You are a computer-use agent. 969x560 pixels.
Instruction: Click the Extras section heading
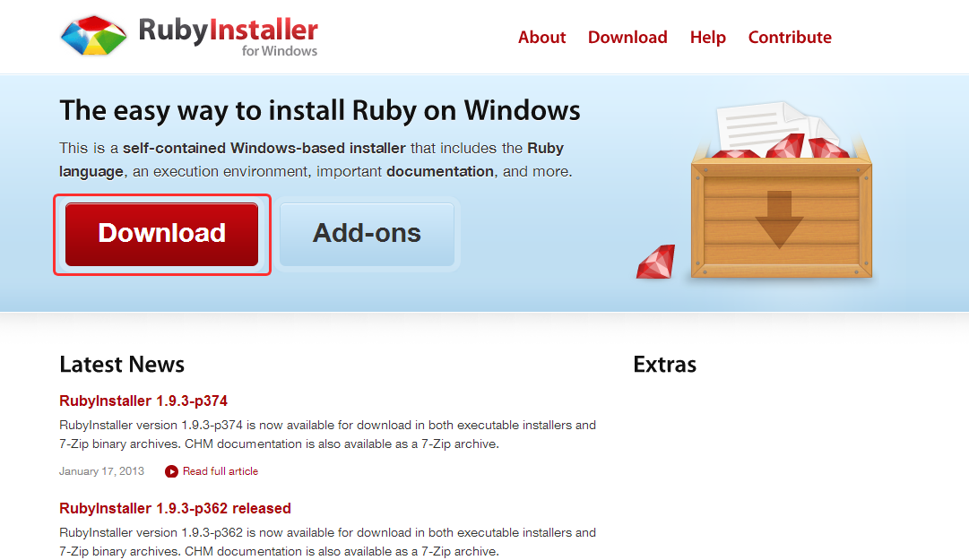664,365
